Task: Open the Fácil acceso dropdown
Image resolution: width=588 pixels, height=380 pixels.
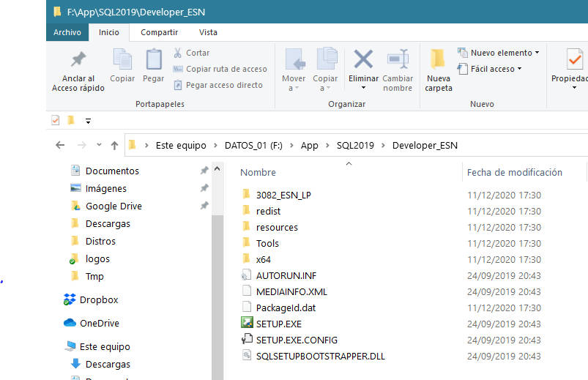Action: click(x=490, y=69)
